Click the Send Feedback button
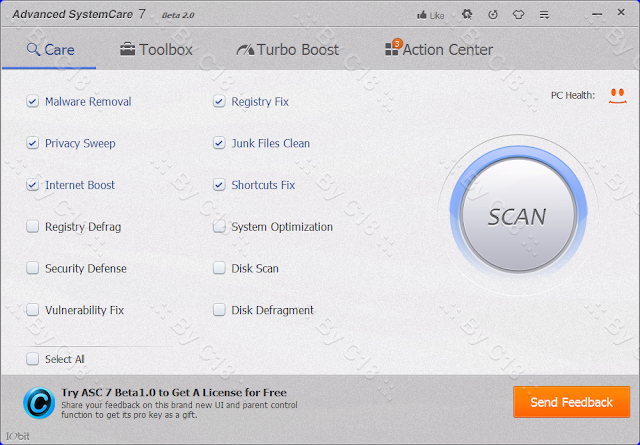Screen dimensions: 640x445 (x=571, y=402)
